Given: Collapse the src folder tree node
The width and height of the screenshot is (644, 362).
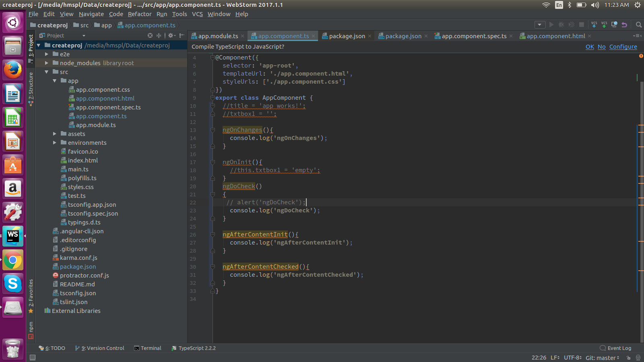Looking at the screenshot, I should pyautogui.click(x=47, y=72).
